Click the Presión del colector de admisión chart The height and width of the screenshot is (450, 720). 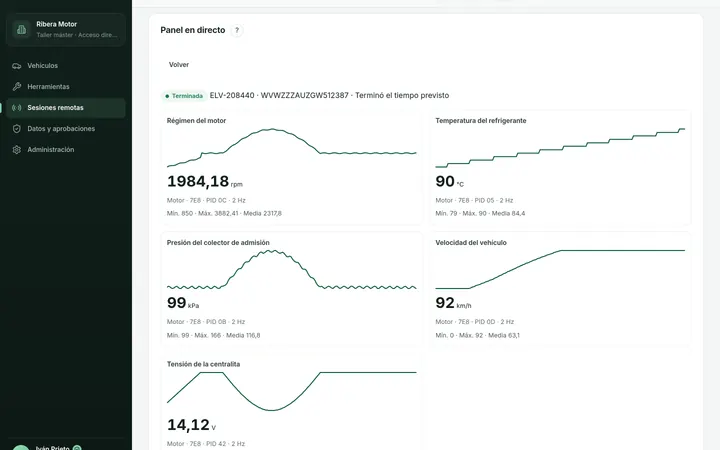pos(292,270)
